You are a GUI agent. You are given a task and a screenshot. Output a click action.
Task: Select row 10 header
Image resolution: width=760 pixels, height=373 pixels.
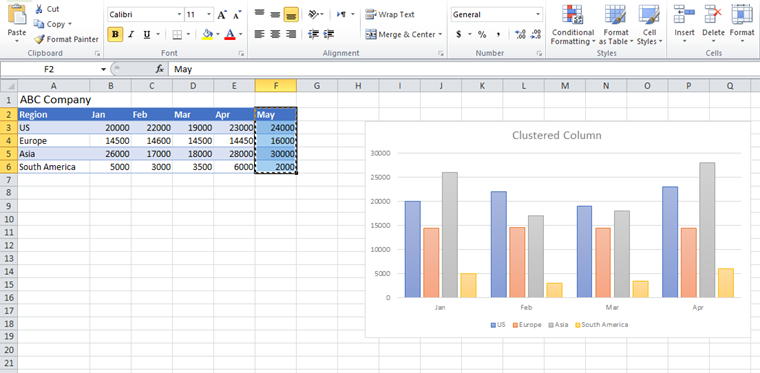click(x=9, y=219)
